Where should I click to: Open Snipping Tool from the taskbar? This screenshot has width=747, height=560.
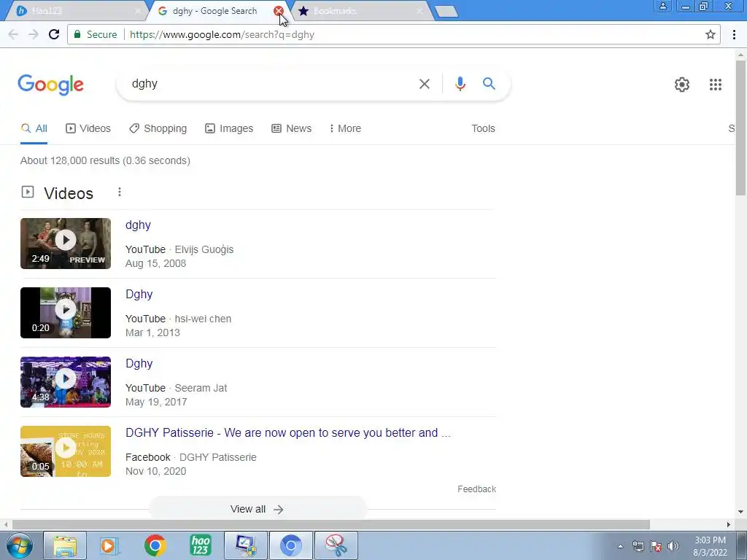pyautogui.click(x=336, y=545)
